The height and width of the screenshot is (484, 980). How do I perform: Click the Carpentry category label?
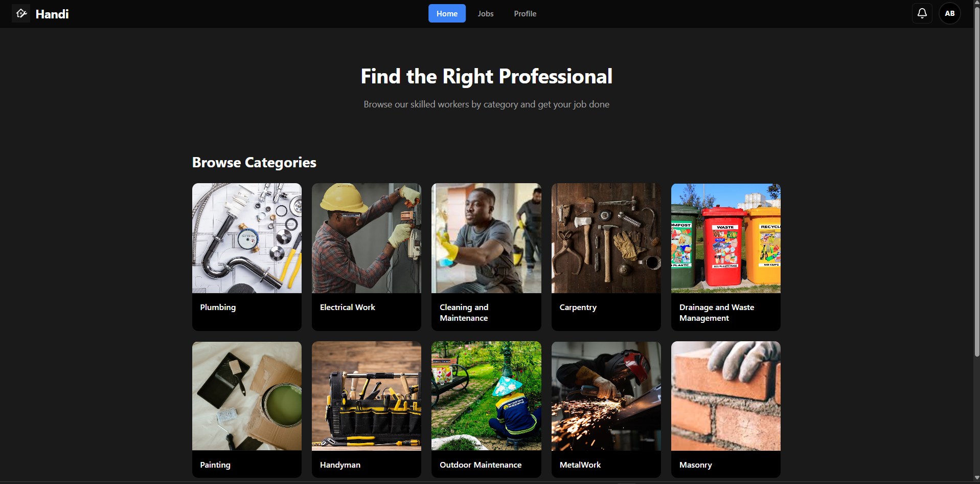click(x=578, y=307)
